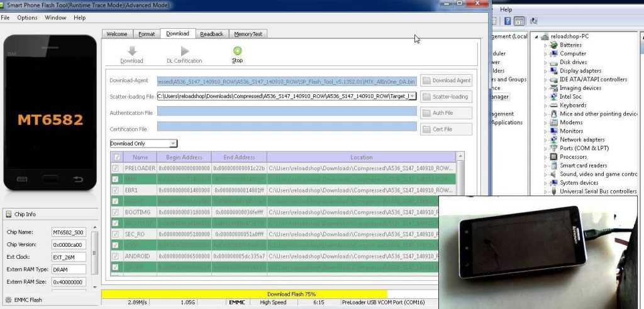Click the Download Agent browse button

pos(446,80)
